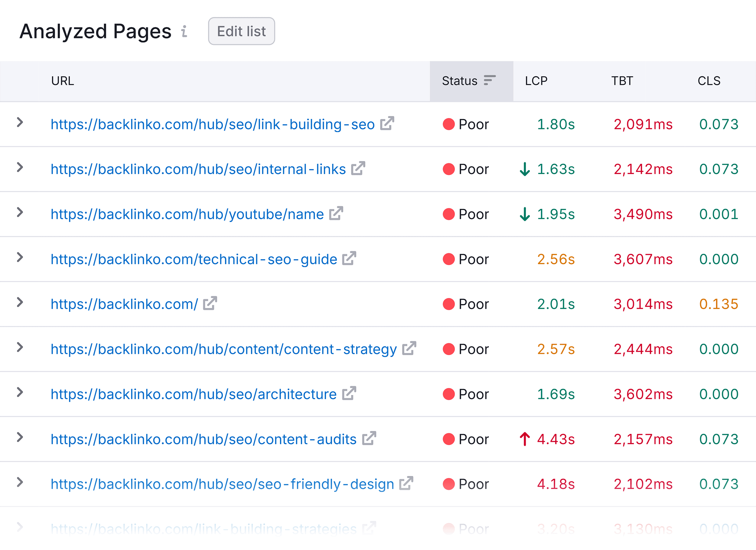756x550 pixels.
Task: Click the CLS value 0.001
Action: click(719, 214)
